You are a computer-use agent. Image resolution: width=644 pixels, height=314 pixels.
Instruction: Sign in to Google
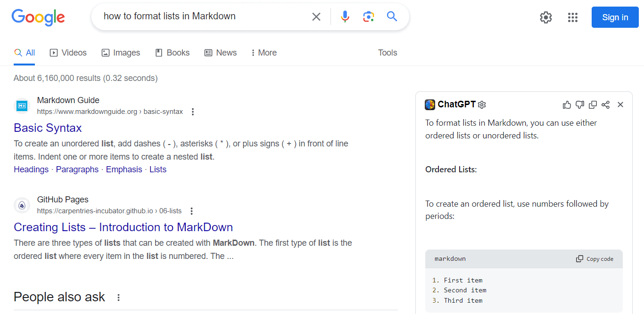615,17
